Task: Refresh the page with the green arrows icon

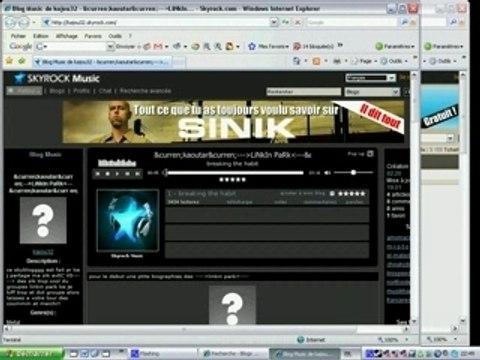Action: pyautogui.click(x=285, y=22)
